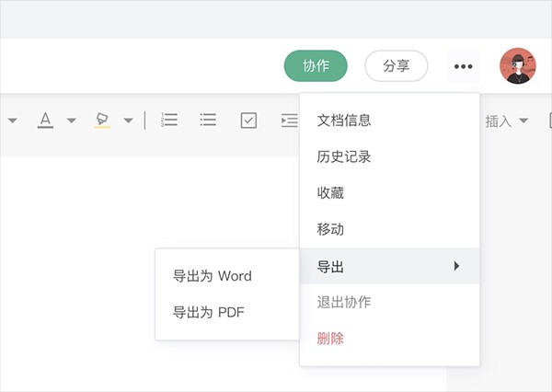This screenshot has width=552, height=392.
Task: Click the indent icon
Action: click(289, 120)
